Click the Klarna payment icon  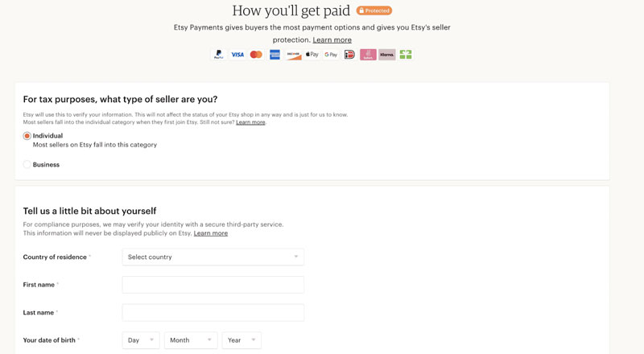click(x=387, y=55)
